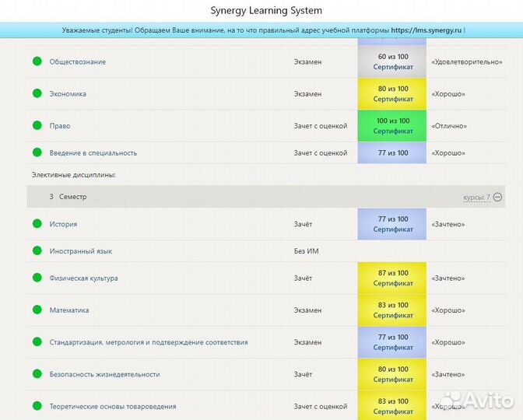Click the green status dot beside Право

37,125
